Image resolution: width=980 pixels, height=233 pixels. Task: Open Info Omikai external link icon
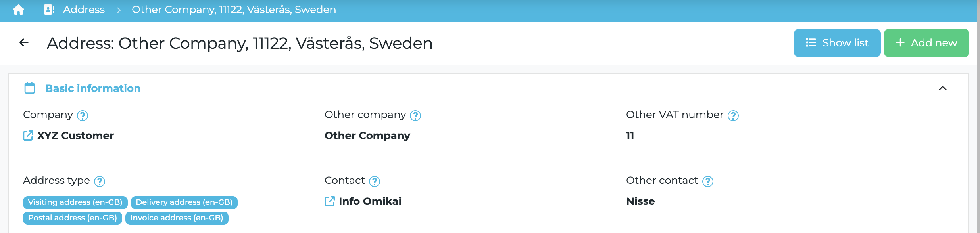point(330,201)
